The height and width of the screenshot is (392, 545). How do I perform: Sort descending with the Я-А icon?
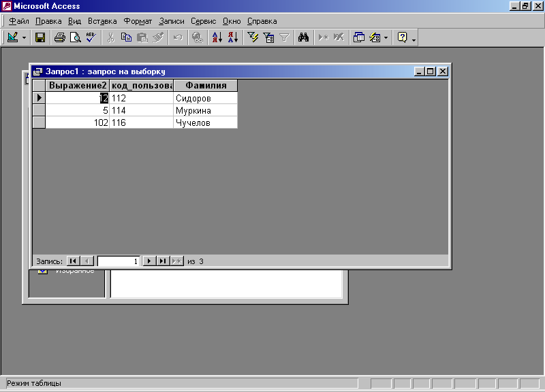[233, 37]
